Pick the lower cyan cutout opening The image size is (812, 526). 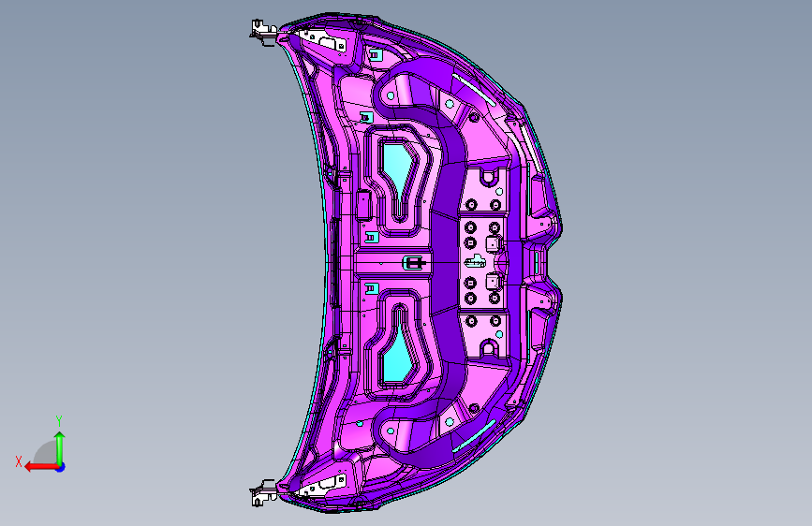[x=397, y=358]
